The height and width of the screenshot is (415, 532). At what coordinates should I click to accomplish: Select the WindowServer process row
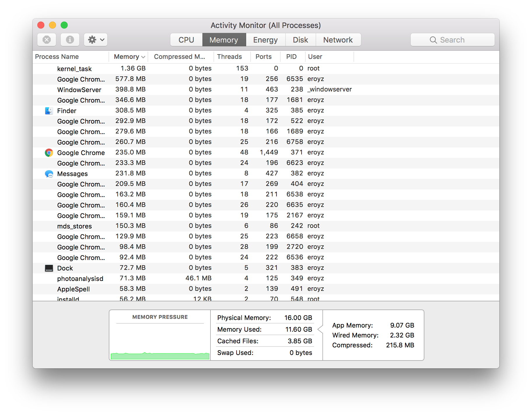[x=266, y=90]
